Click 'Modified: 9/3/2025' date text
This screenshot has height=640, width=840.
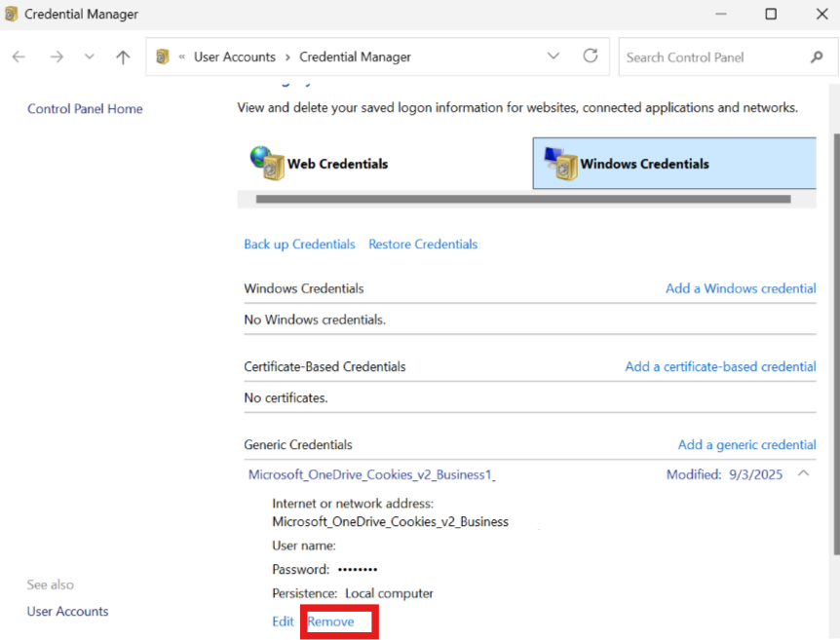coord(724,474)
